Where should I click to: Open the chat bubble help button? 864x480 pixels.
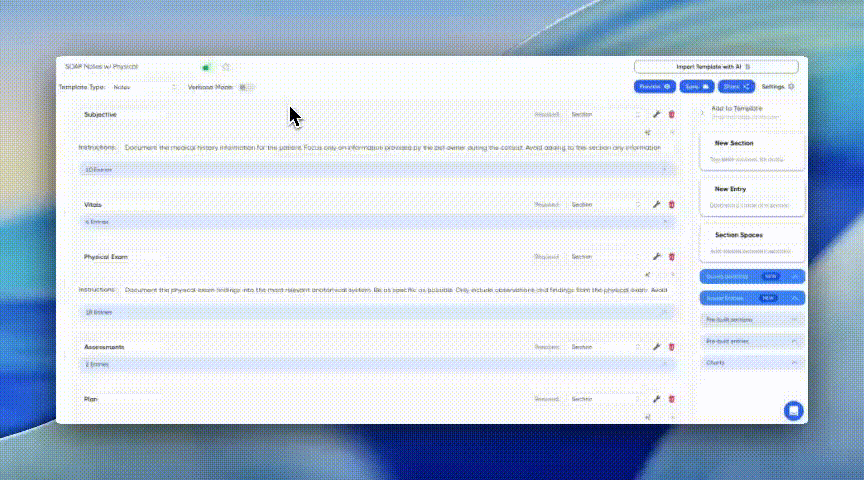click(x=793, y=411)
